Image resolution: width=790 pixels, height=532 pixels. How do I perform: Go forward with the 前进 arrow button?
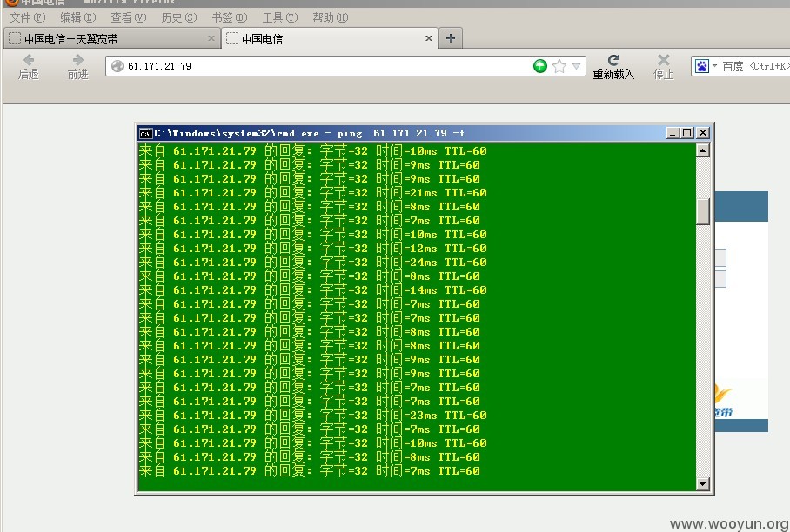(77, 66)
